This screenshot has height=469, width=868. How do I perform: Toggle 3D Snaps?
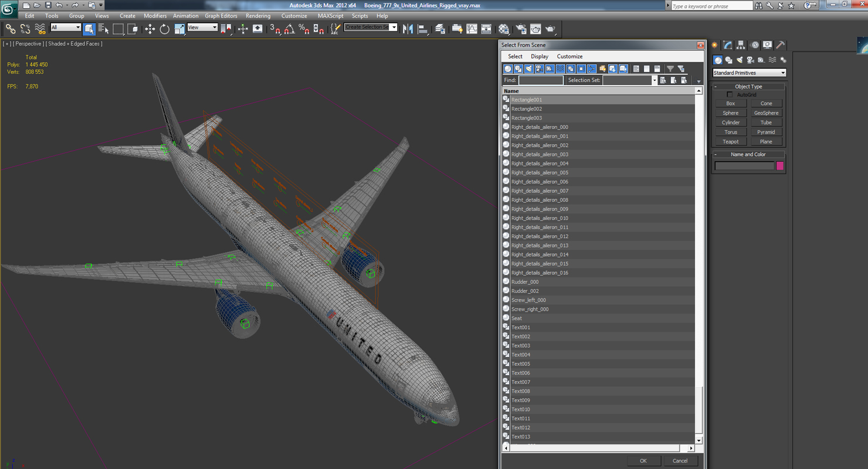pyautogui.click(x=275, y=29)
